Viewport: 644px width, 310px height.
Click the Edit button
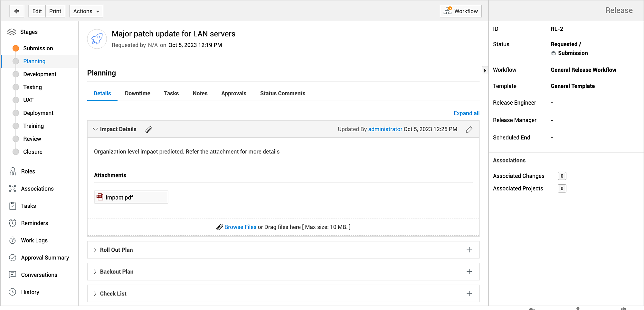click(x=37, y=11)
